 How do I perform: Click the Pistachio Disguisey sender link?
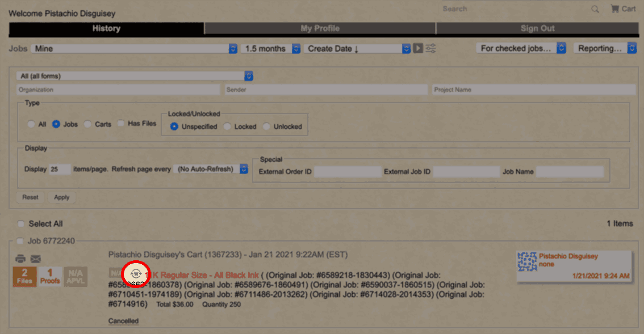568,256
